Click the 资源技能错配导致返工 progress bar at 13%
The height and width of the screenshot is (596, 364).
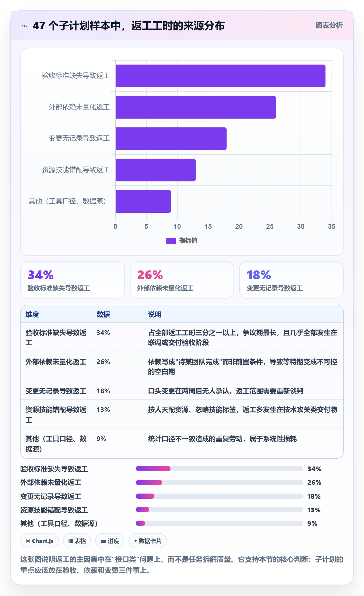[x=219, y=510]
